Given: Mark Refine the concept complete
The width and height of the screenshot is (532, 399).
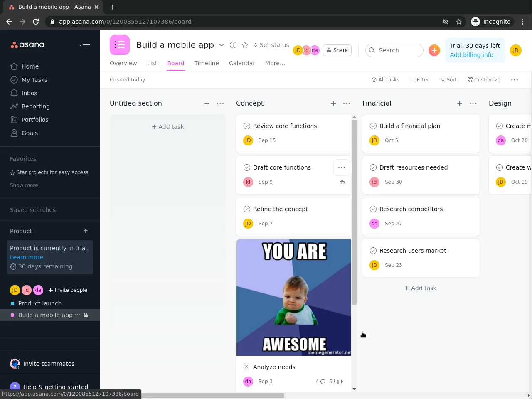Looking at the screenshot, I should (247, 209).
